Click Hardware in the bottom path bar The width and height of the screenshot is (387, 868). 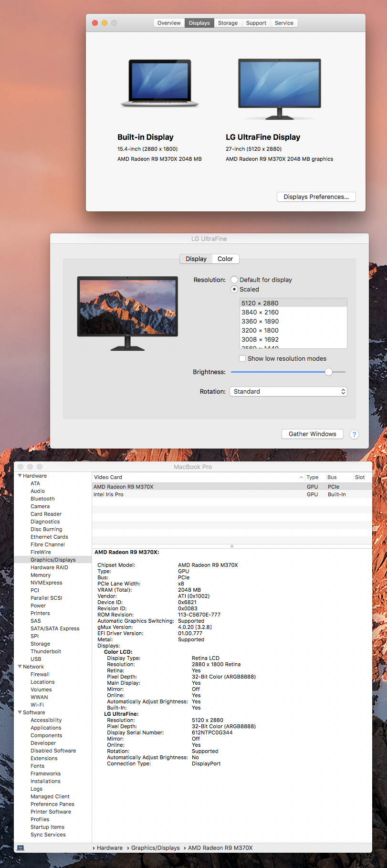click(110, 848)
